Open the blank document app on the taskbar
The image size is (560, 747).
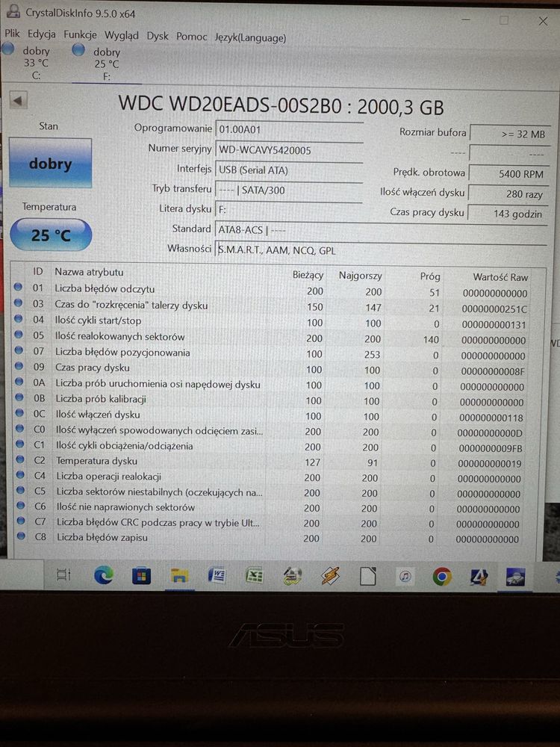[367, 577]
